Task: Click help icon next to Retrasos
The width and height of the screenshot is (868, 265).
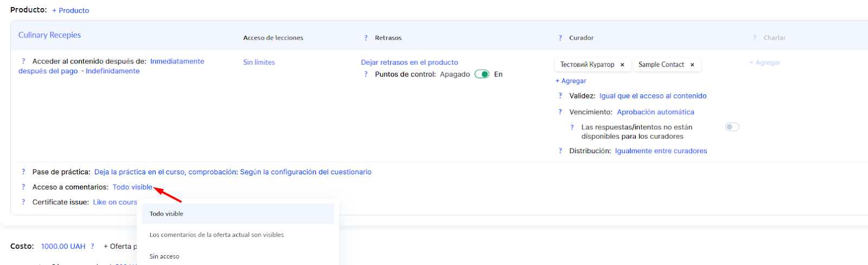Action: [x=366, y=38]
